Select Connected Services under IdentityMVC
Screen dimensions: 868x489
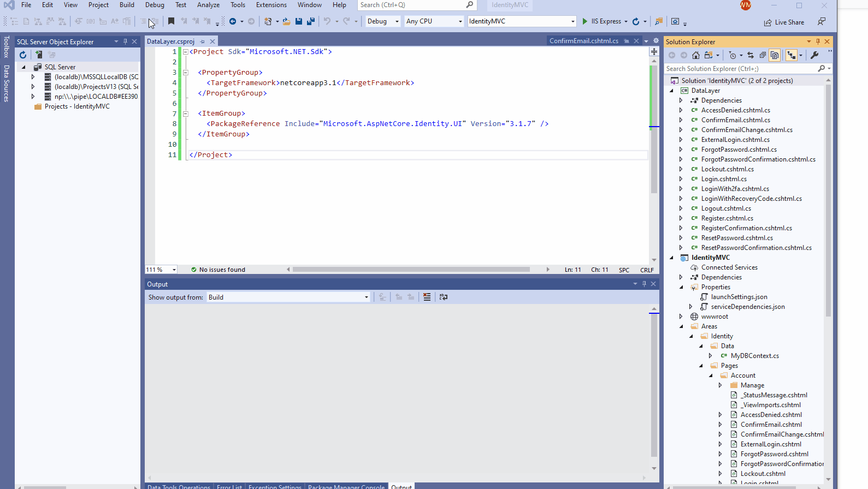729,267
